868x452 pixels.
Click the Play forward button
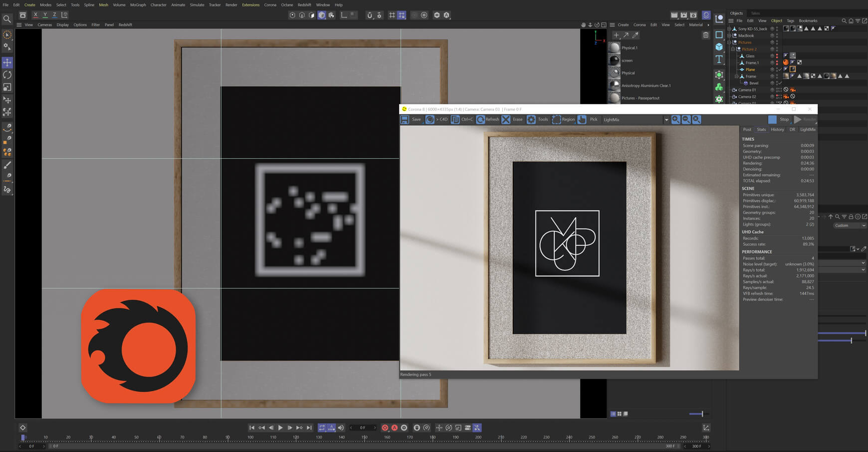pyautogui.click(x=280, y=428)
